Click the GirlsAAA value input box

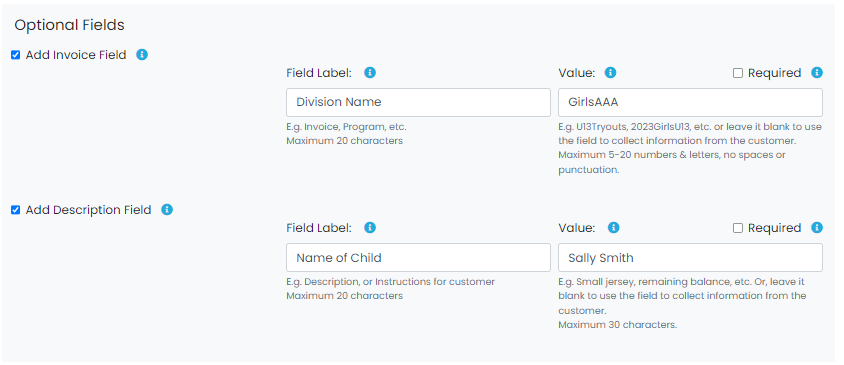(690, 102)
